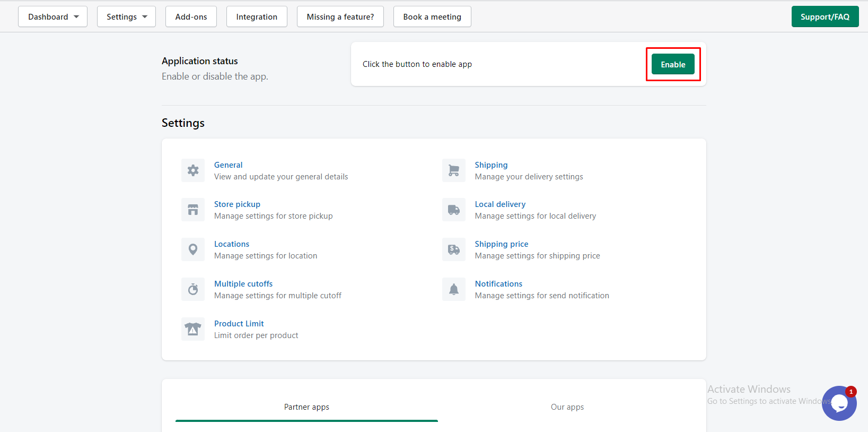The height and width of the screenshot is (432, 868).
Task: Switch to the Partner apps tab
Action: pos(306,407)
